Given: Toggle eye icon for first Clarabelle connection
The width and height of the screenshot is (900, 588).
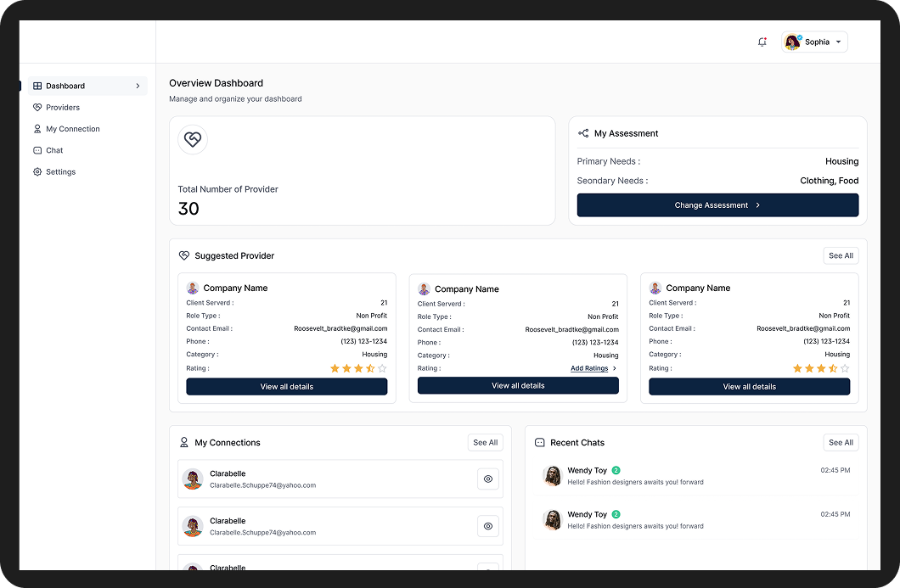Looking at the screenshot, I should coord(488,479).
